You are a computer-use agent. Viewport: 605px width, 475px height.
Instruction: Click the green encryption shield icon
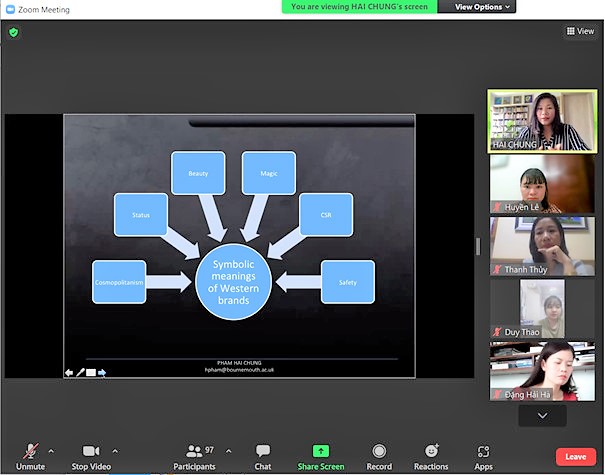[x=13, y=32]
